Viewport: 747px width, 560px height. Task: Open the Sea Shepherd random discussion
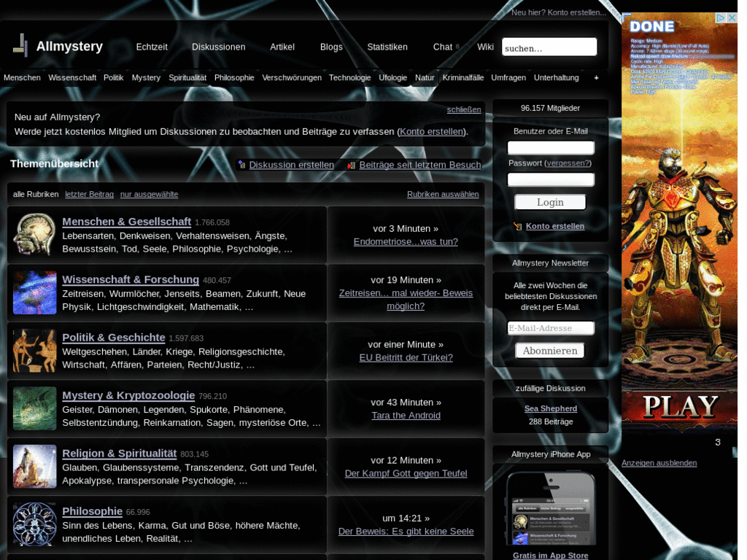point(551,408)
